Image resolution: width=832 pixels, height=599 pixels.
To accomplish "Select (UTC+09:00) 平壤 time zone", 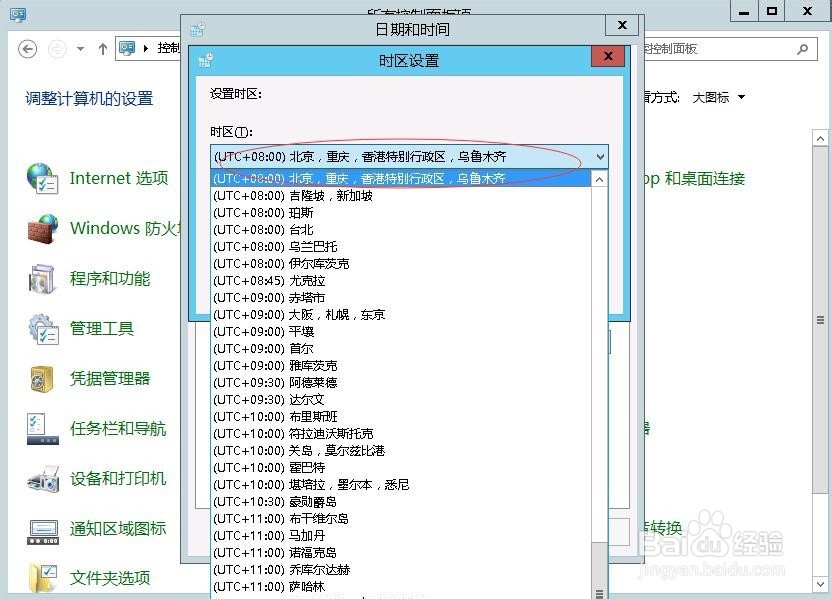I will (x=401, y=332).
